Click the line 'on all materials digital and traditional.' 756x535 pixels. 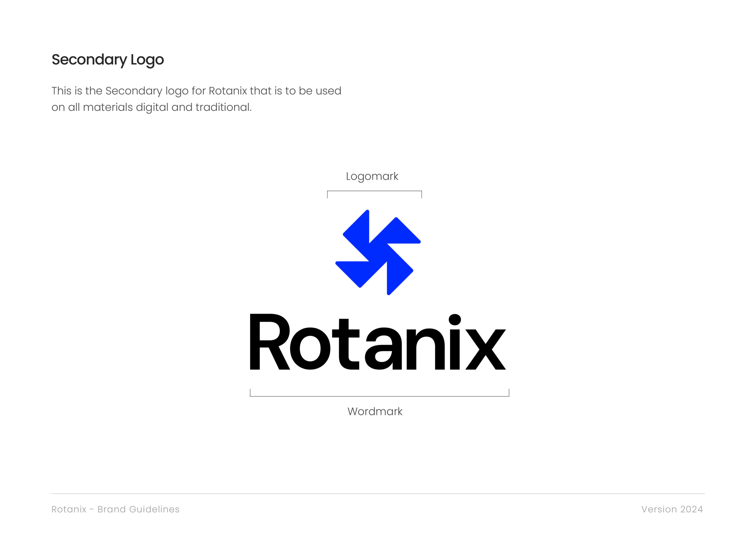pos(152,108)
